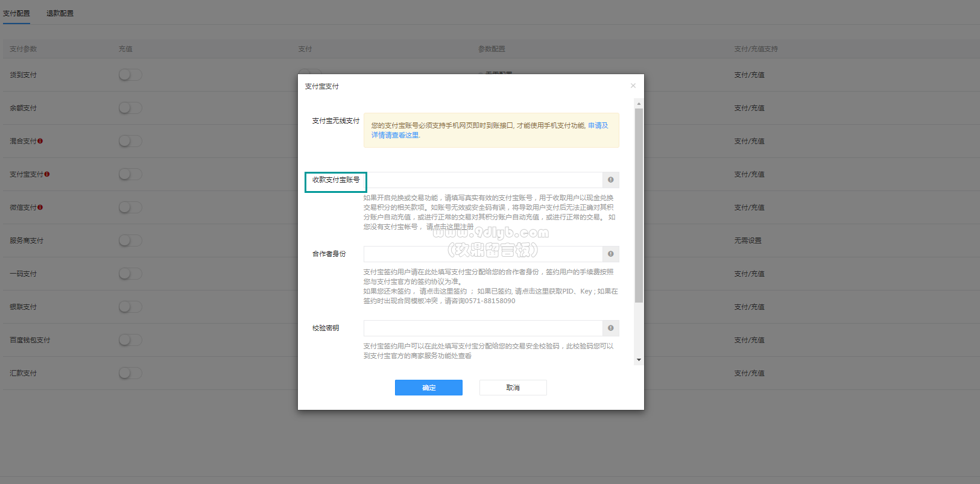Click 请点击这里签约 text in dialog
The height and width of the screenshot is (484, 980).
[443, 291]
